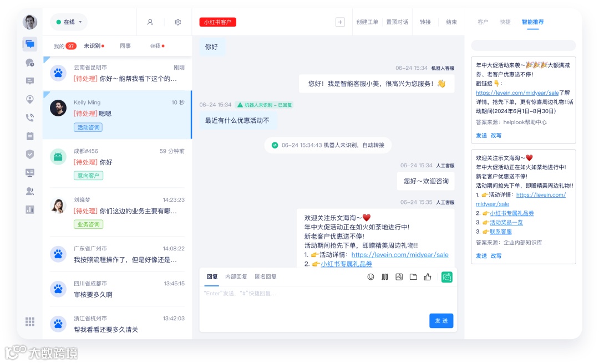Switch to 匿名回复 tab
599x364 pixels.
click(x=266, y=276)
